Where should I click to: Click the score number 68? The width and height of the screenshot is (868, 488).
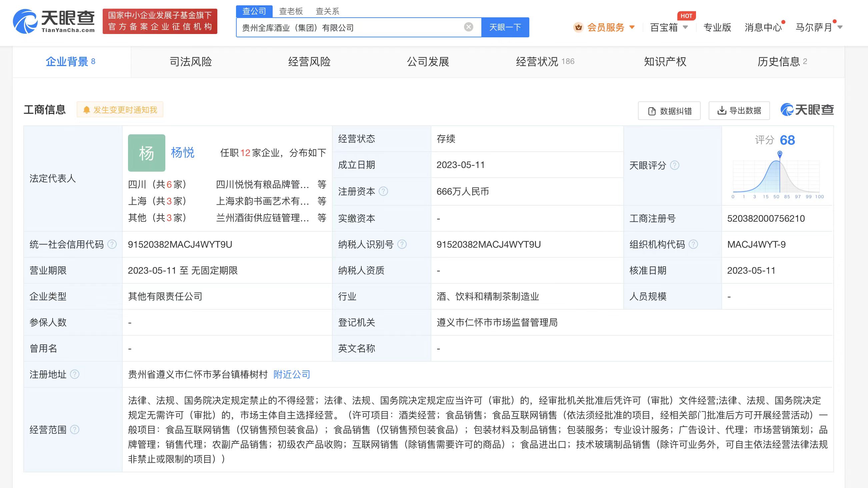787,140
